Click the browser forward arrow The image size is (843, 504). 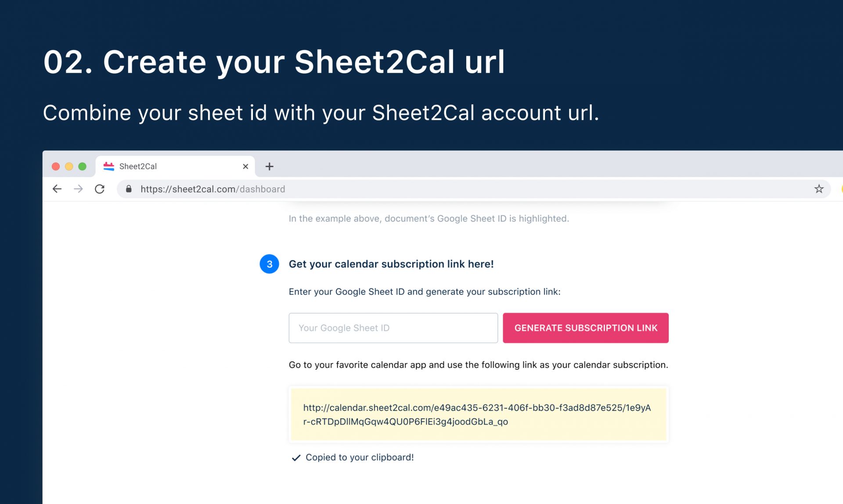[x=78, y=189]
